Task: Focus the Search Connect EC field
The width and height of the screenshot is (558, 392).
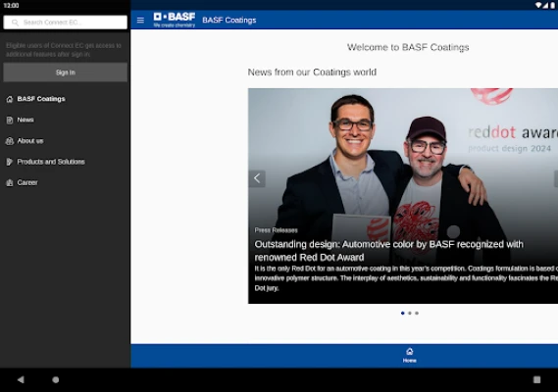Action: pyautogui.click(x=65, y=23)
